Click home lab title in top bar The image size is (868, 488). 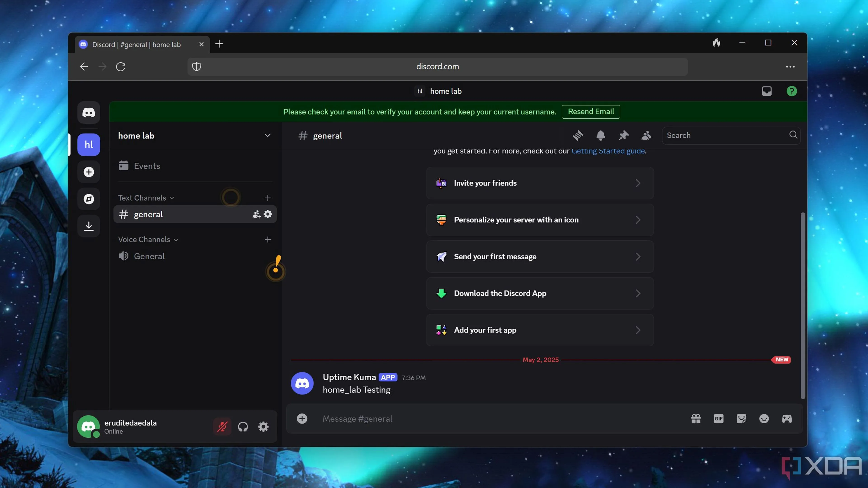click(446, 91)
